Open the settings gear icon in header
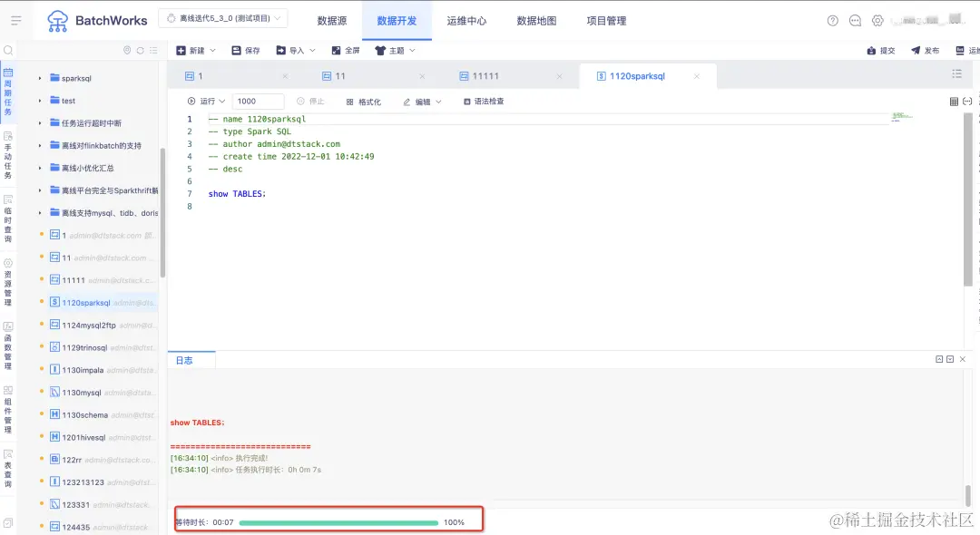Viewport: 980px width, 535px height. (877, 21)
